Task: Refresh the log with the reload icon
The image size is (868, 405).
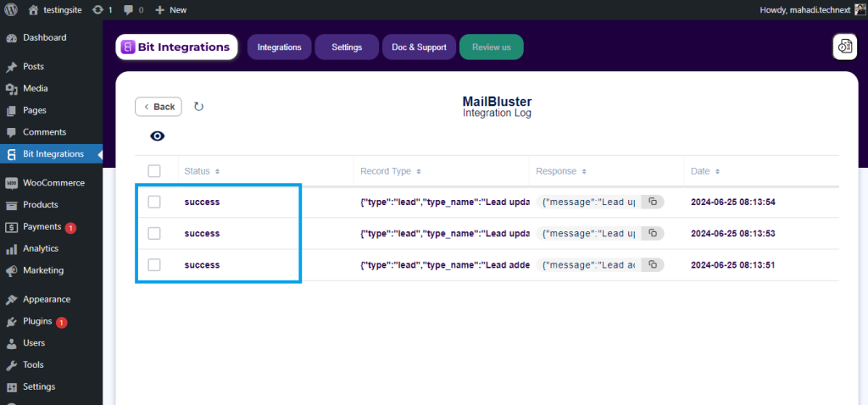Action: click(198, 106)
